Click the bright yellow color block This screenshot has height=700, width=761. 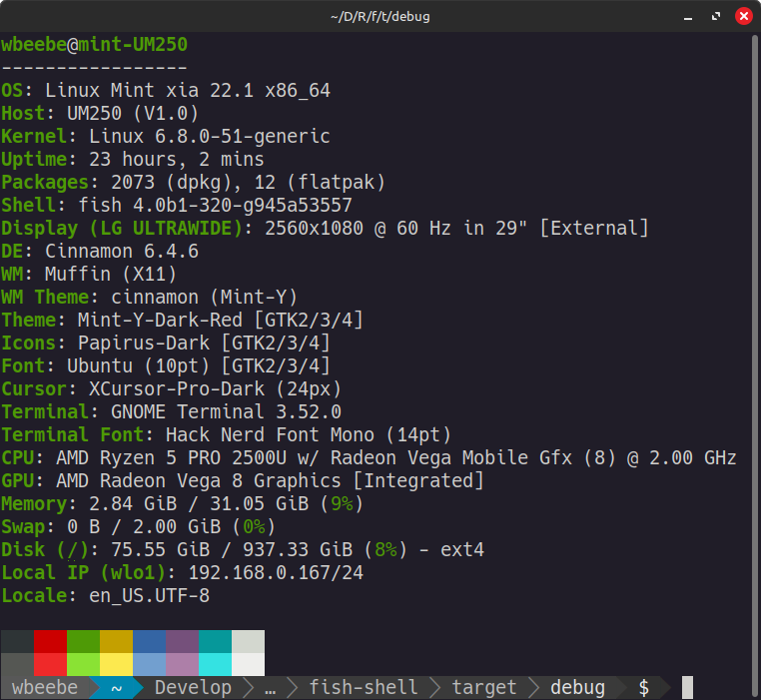point(117,664)
